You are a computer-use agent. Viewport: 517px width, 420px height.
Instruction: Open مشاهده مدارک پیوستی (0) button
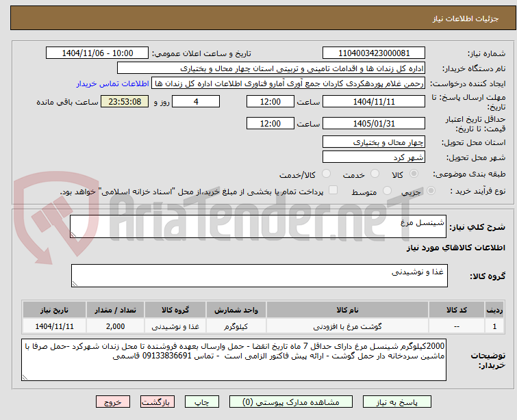(291, 402)
